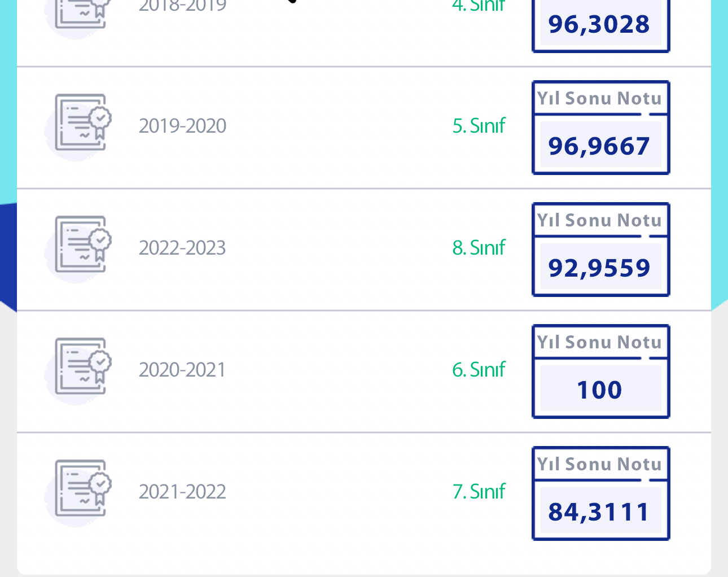Open the 6. Sınıf class entry

[x=479, y=370]
